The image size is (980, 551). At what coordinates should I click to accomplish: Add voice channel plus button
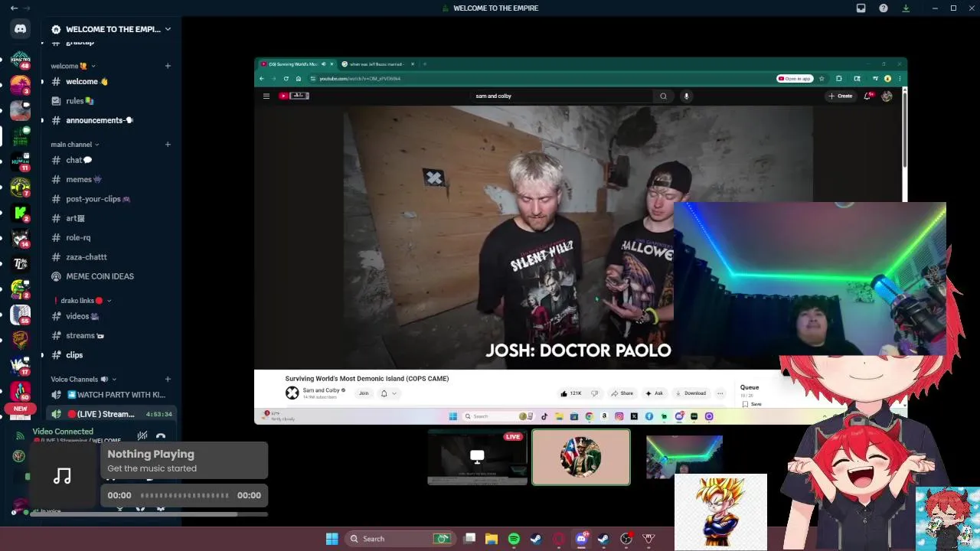[x=168, y=379]
